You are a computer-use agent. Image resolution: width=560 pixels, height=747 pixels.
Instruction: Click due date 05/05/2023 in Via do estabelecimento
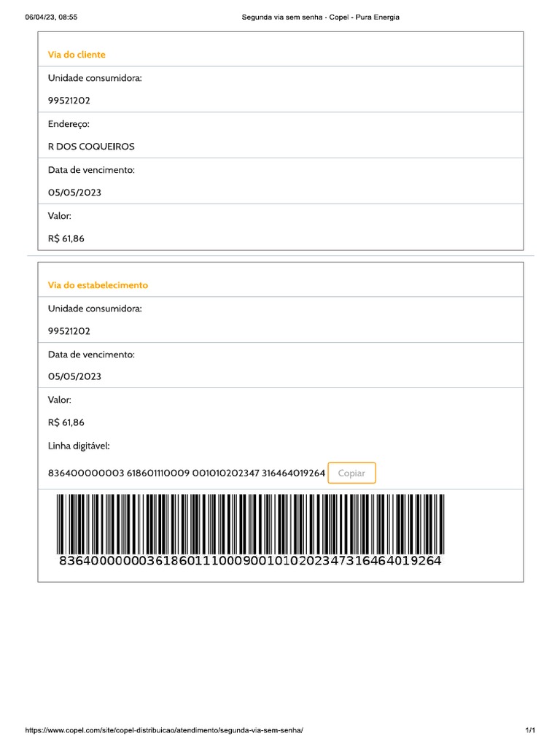[x=74, y=376]
